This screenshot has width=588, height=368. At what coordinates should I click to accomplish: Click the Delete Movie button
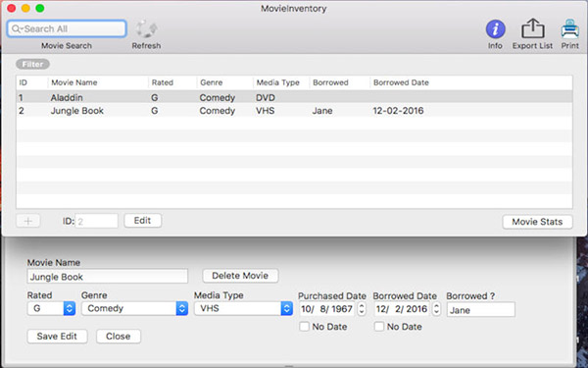(x=240, y=276)
